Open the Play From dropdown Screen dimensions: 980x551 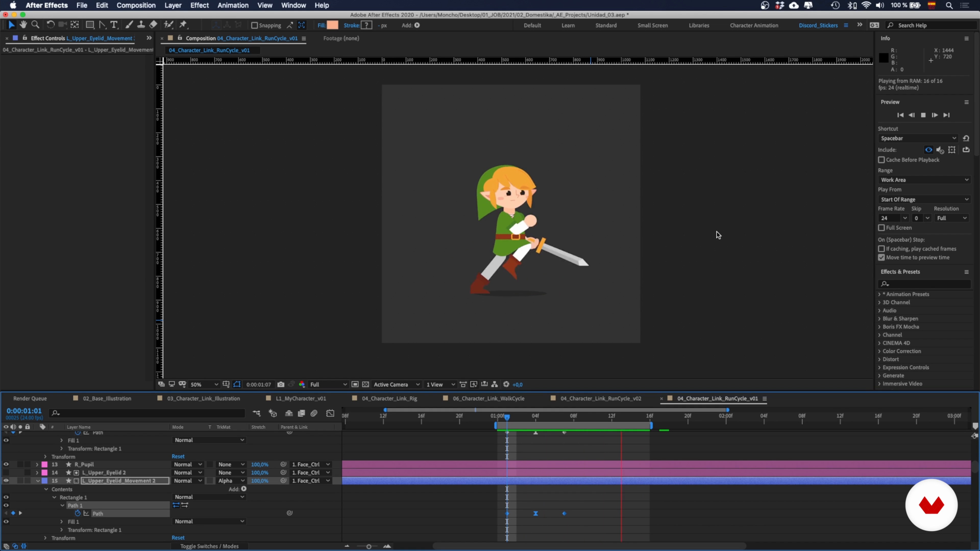click(924, 200)
